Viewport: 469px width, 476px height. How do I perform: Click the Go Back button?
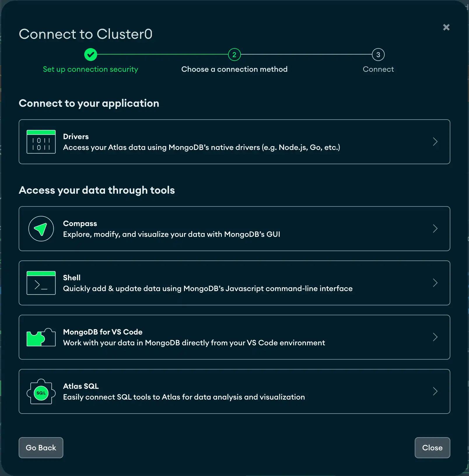pyautogui.click(x=41, y=448)
